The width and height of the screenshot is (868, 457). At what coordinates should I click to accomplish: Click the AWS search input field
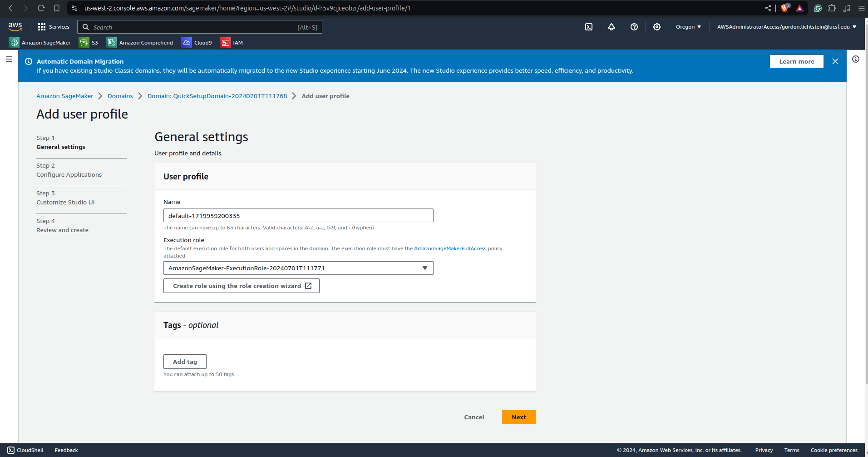pyautogui.click(x=200, y=27)
